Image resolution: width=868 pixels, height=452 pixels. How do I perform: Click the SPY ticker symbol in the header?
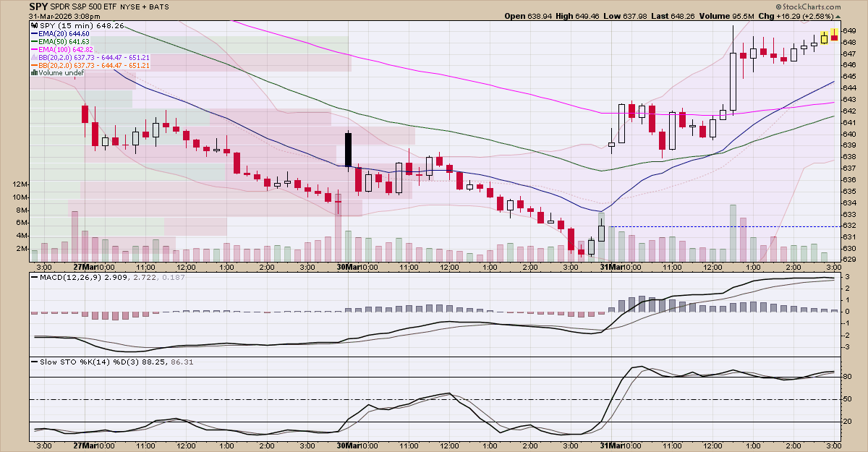point(38,6)
